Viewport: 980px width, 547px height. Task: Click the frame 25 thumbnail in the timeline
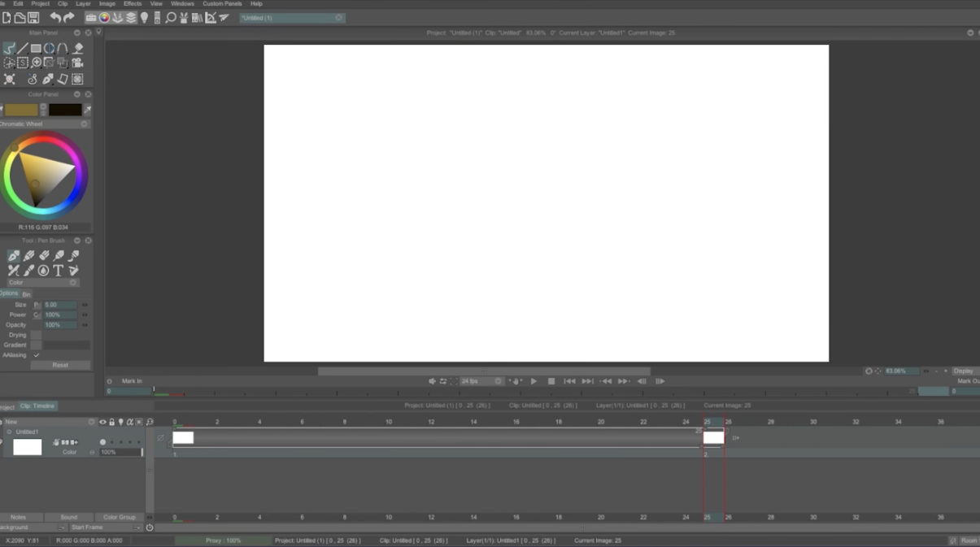point(713,437)
